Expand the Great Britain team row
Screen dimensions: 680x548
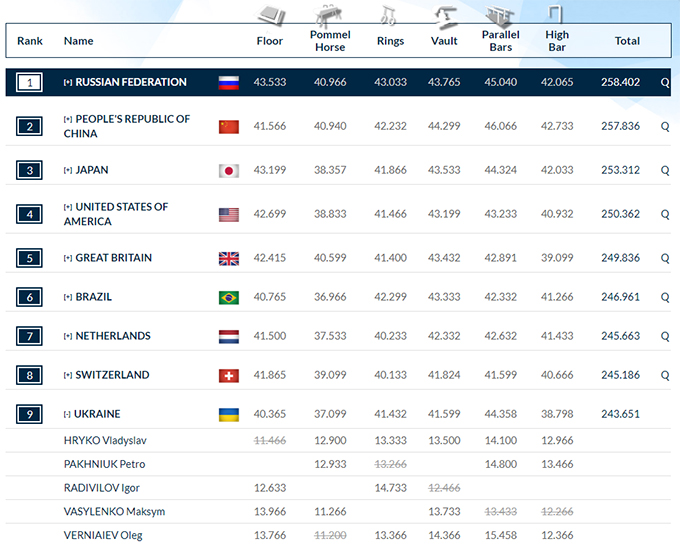tap(68, 259)
